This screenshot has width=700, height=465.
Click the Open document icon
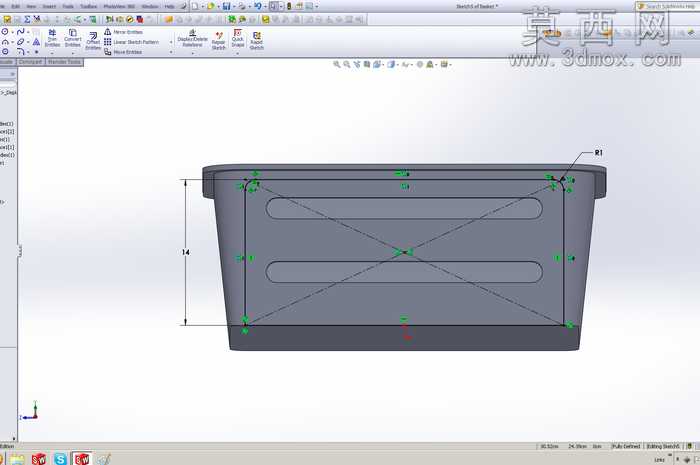pos(211,6)
